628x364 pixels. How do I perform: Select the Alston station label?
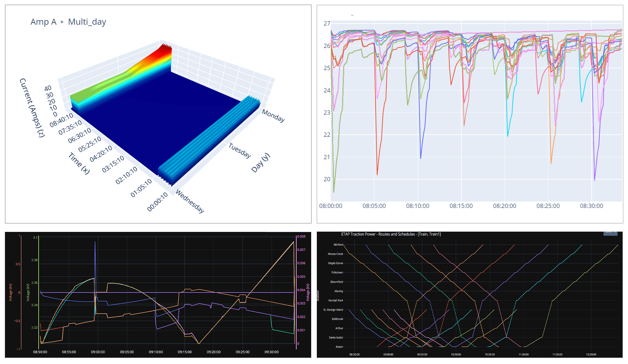[340, 347]
